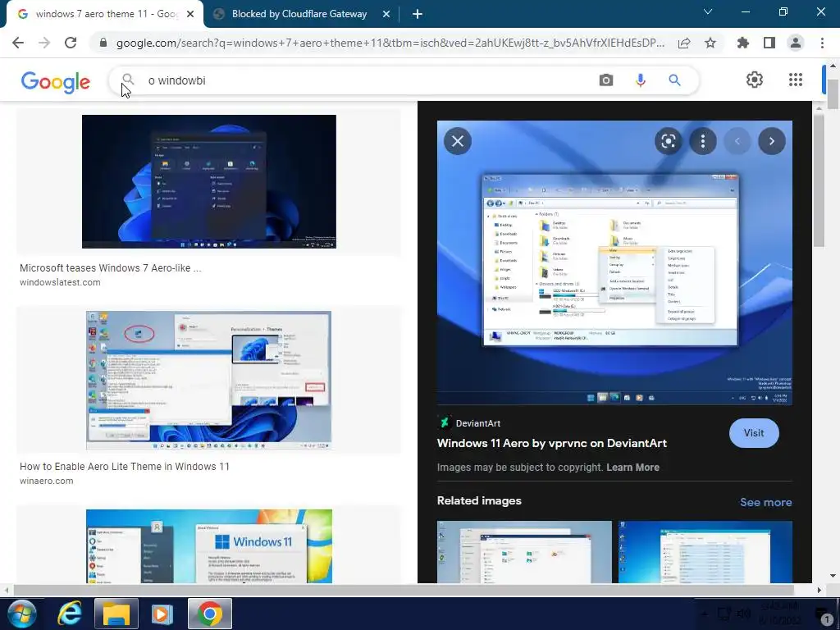Open Windows Explorer from taskbar
Viewport: 840px width, 630px height.
tap(116, 614)
